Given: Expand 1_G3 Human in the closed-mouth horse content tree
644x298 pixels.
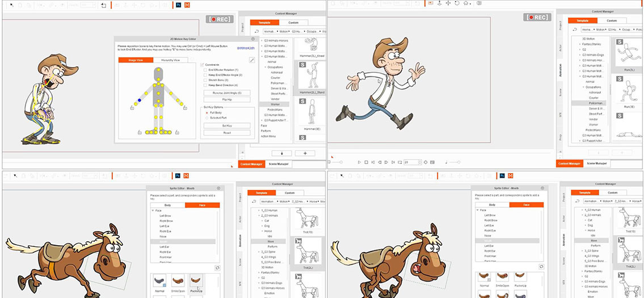Looking at the screenshot, I should pyautogui.click(x=259, y=210).
